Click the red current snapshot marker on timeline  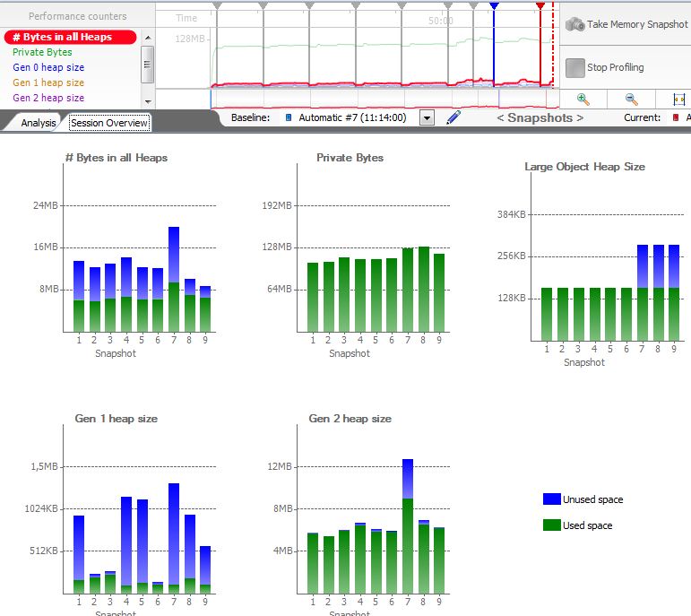[x=540, y=5]
